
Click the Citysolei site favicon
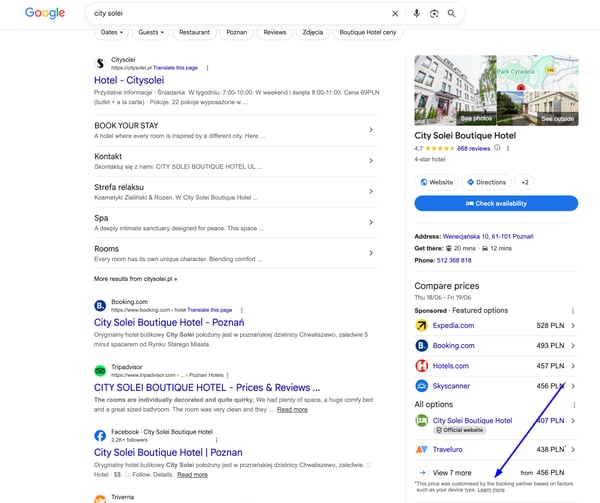pos(100,63)
